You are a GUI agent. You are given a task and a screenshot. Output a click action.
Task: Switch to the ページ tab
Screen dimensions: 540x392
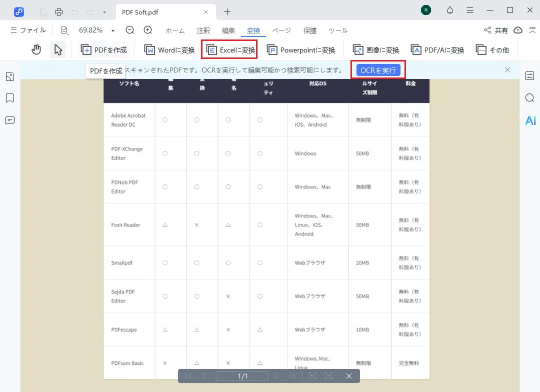point(281,30)
